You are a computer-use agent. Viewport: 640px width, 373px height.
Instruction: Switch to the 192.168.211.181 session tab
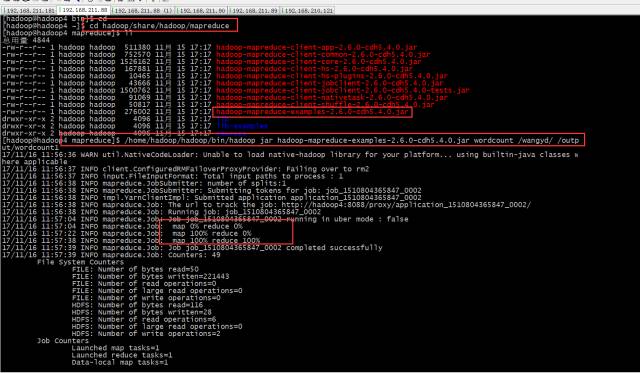30,11
